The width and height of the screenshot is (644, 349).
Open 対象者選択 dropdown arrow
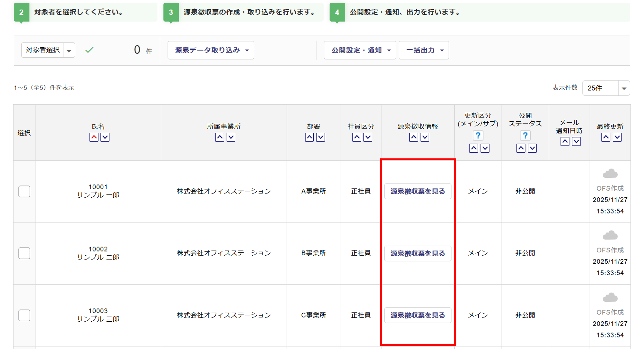[x=69, y=50]
